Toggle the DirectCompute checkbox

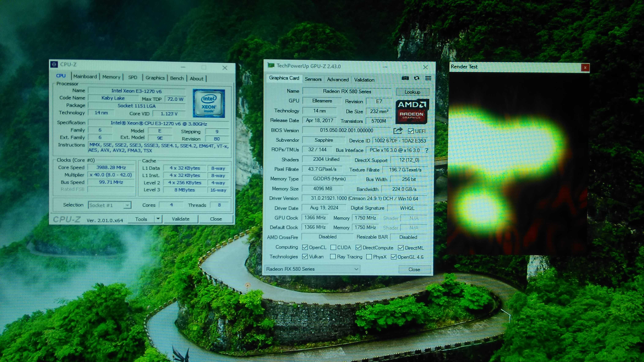pos(358,247)
